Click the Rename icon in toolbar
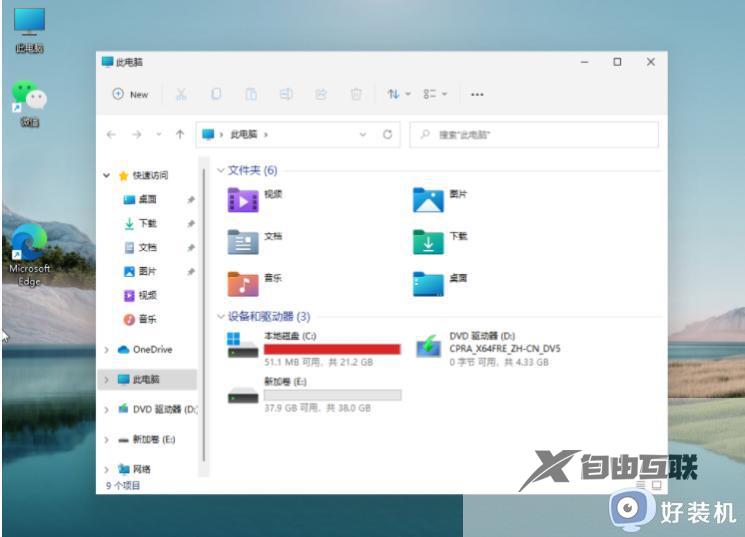The height and width of the screenshot is (537, 745). coord(286,94)
